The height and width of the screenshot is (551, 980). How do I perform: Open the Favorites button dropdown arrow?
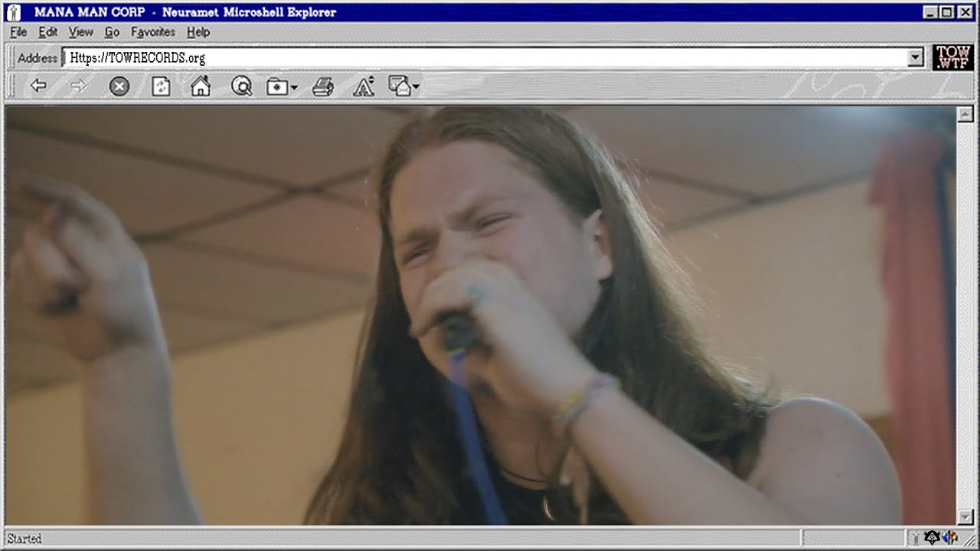(294, 88)
